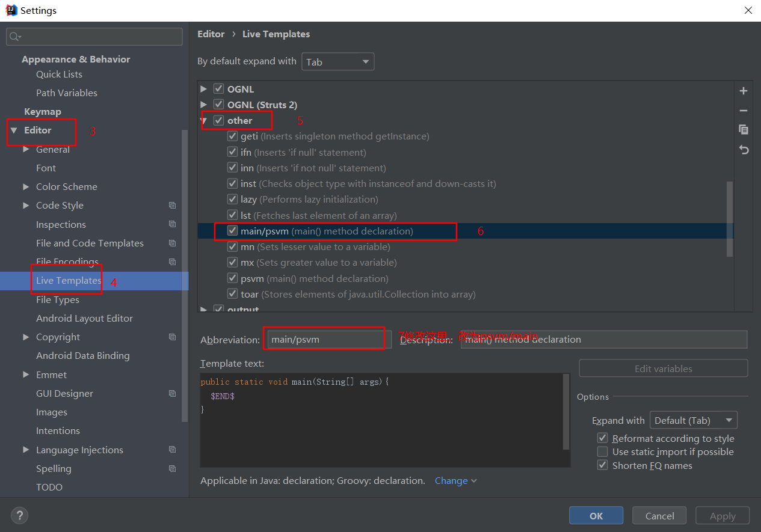
Task: Click the Cancel button
Action: click(660, 516)
